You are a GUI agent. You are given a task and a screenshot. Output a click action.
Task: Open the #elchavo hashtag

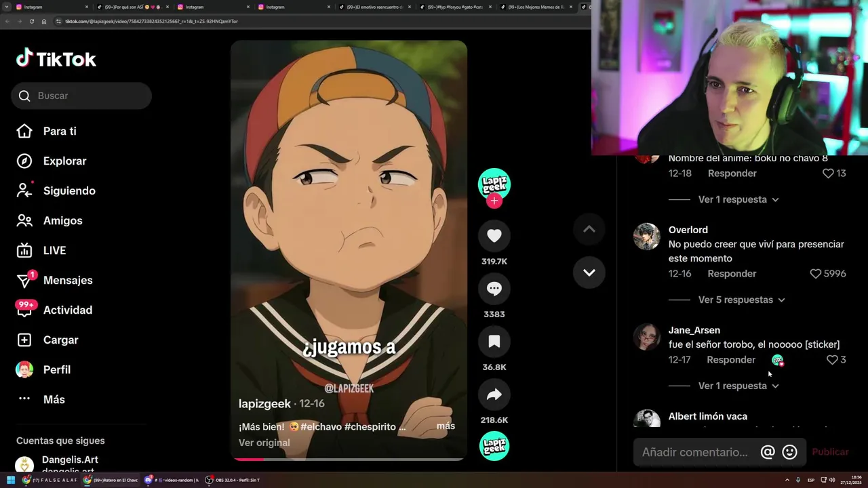[321, 426]
